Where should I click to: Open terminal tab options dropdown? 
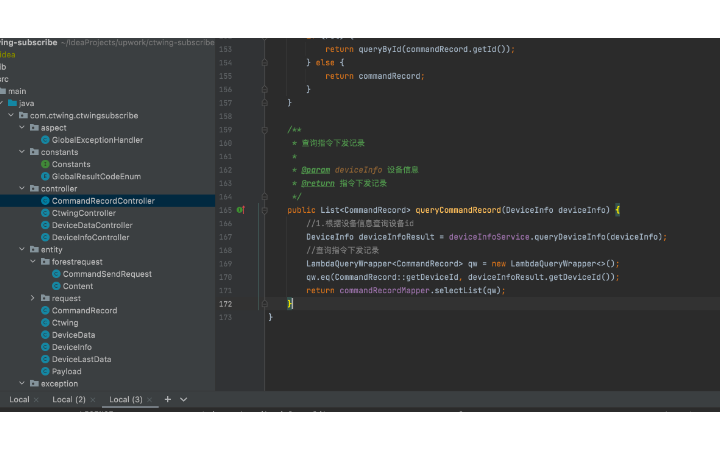point(184,399)
